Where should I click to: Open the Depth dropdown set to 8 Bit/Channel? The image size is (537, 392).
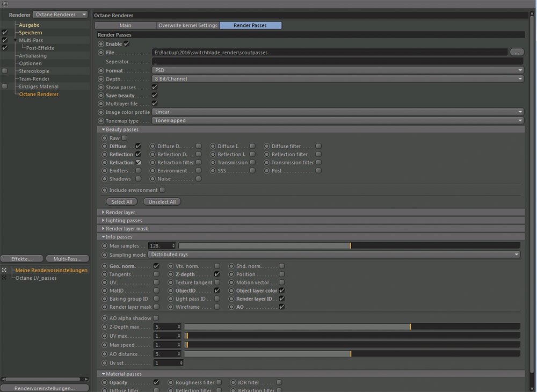(338, 79)
